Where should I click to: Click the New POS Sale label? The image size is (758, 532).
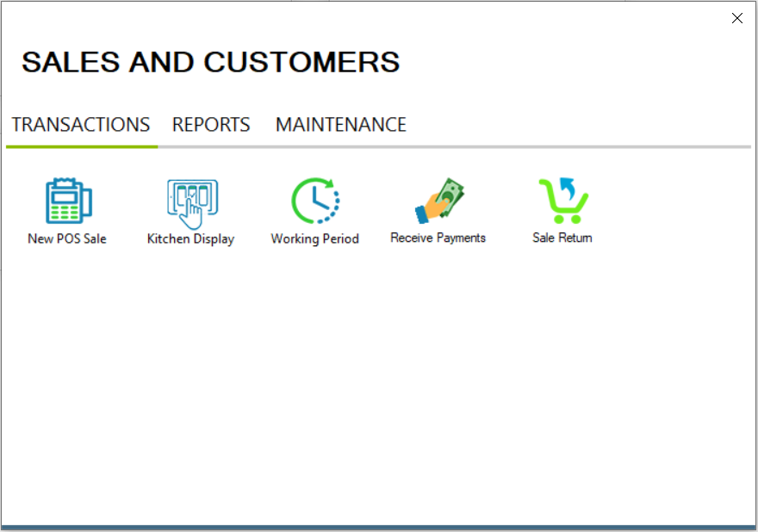[x=67, y=238]
